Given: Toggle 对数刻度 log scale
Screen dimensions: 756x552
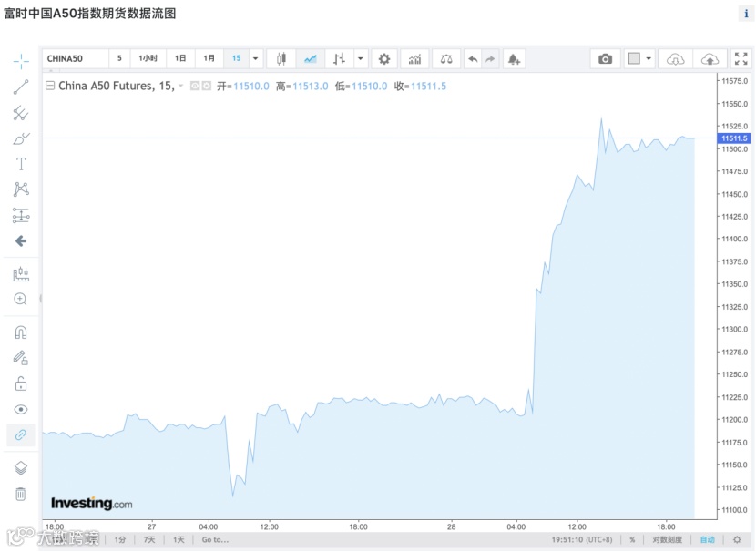Looking at the screenshot, I should click(x=668, y=539).
